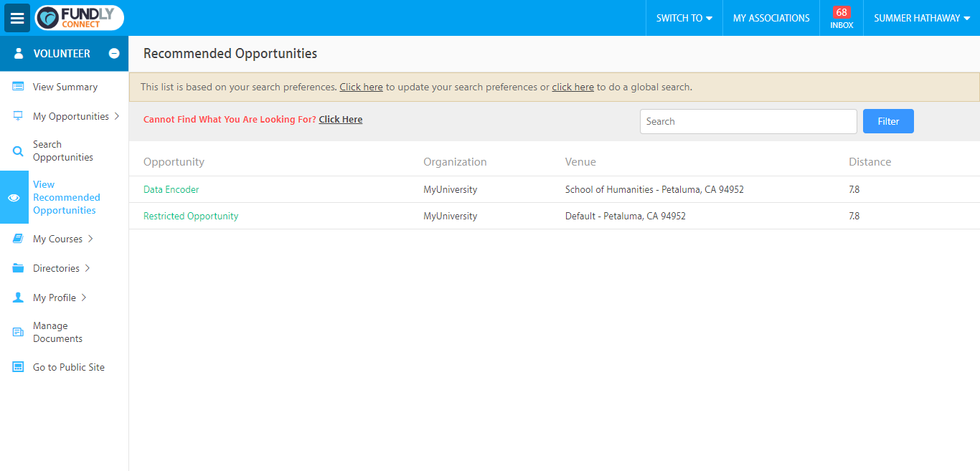Click the Venue column header

click(x=580, y=162)
